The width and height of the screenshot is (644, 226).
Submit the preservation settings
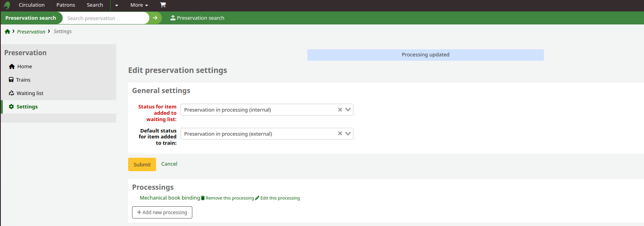pyautogui.click(x=142, y=164)
